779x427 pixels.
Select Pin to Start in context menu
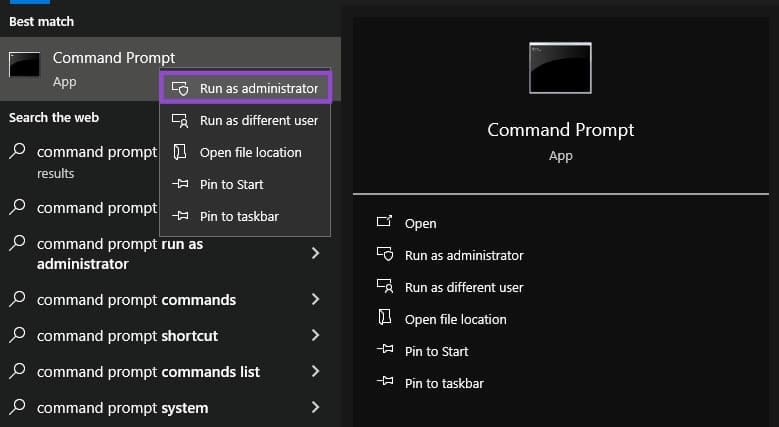(x=245, y=184)
